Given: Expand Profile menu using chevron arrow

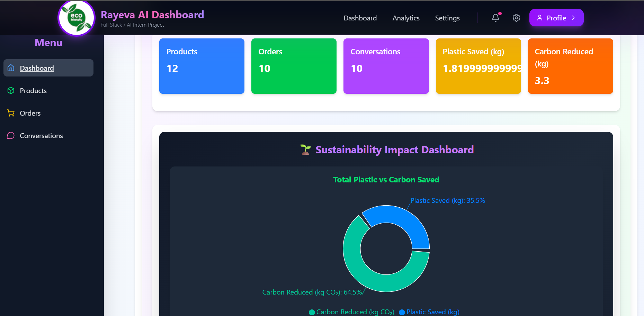Looking at the screenshot, I should pos(573,18).
